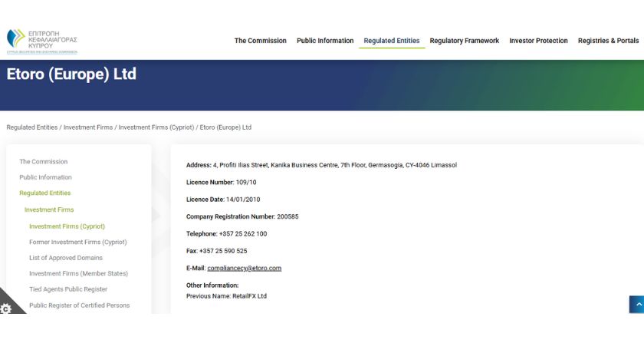Click company registration number 200585
The height and width of the screenshot is (363, 644).
tap(287, 216)
